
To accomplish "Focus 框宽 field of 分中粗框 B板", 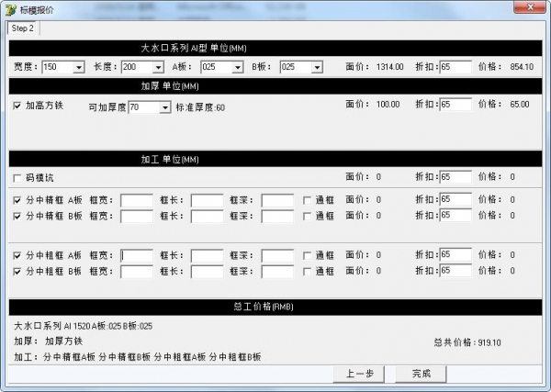I will pos(137,272).
